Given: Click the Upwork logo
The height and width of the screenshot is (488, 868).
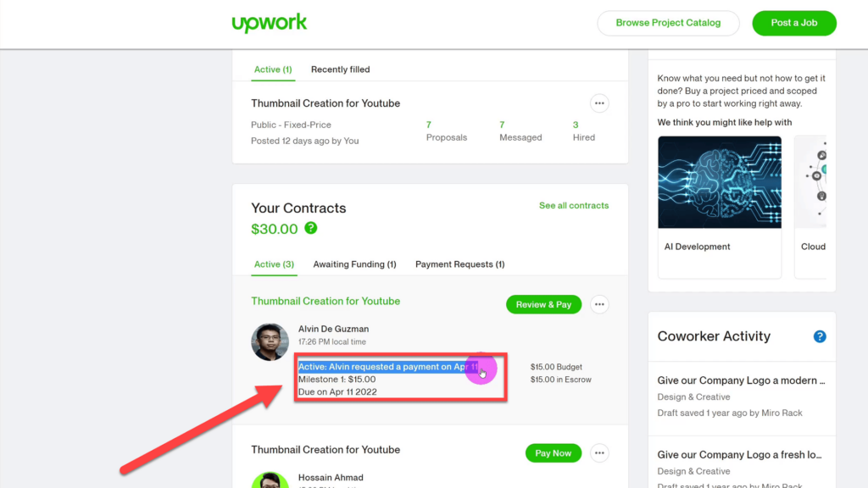Looking at the screenshot, I should [x=269, y=23].
